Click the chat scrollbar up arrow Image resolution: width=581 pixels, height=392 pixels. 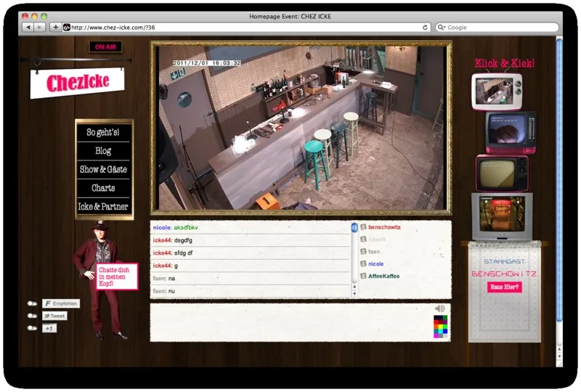pyautogui.click(x=354, y=287)
